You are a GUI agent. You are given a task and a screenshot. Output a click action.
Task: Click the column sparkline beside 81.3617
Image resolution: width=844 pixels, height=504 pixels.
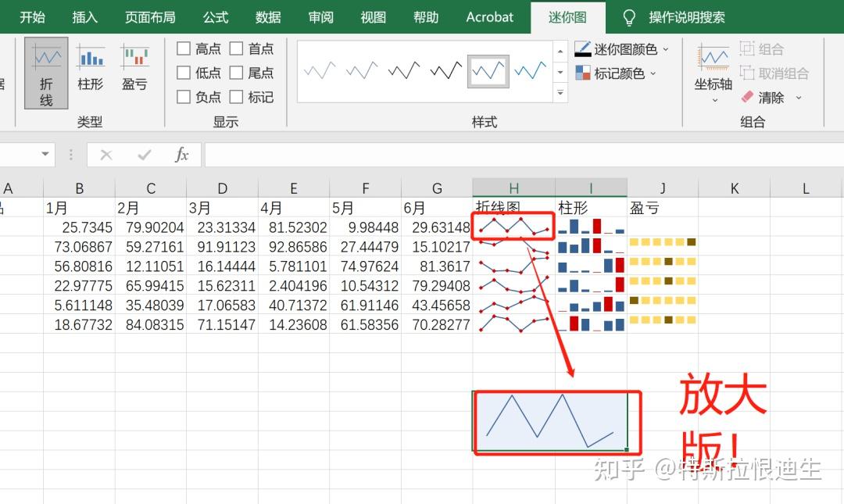pos(591,266)
